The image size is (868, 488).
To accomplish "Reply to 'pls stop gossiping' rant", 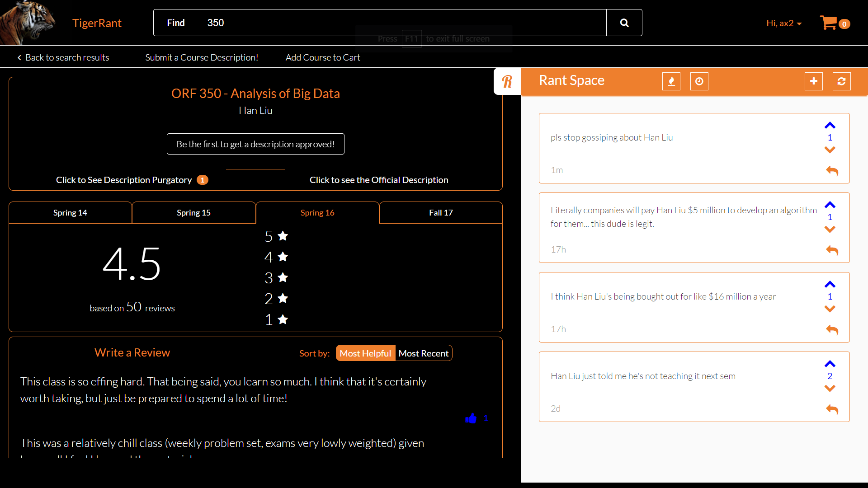I will point(832,171).
